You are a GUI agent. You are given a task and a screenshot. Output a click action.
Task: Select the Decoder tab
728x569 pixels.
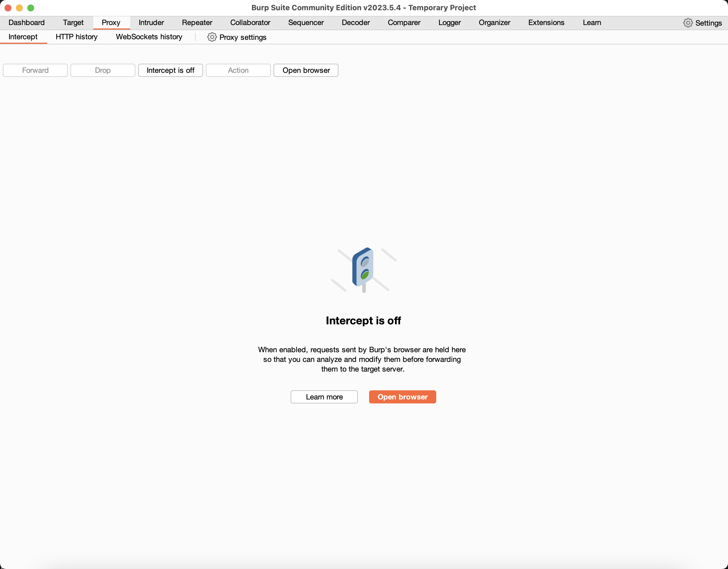click(356, 23)
